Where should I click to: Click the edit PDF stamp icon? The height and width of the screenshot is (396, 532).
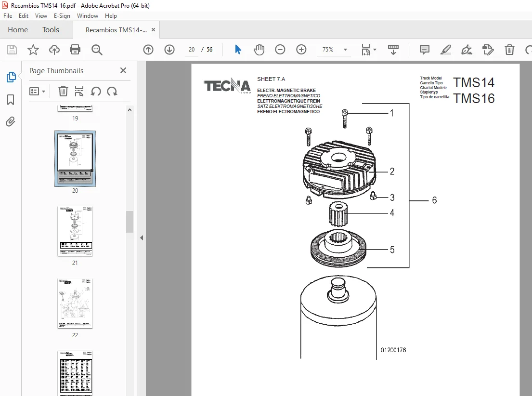(488, 50)
